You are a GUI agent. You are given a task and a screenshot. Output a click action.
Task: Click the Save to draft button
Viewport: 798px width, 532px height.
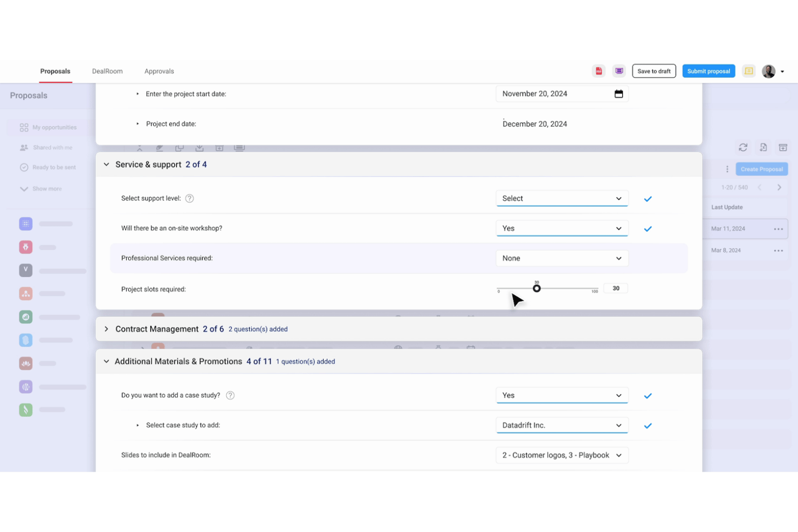click(x=654, y=71)
